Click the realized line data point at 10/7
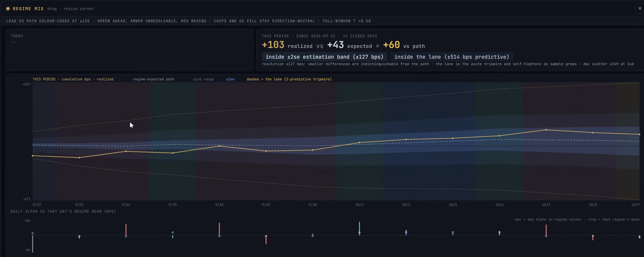This screenshot has height=257, width=644. point(546,130)
